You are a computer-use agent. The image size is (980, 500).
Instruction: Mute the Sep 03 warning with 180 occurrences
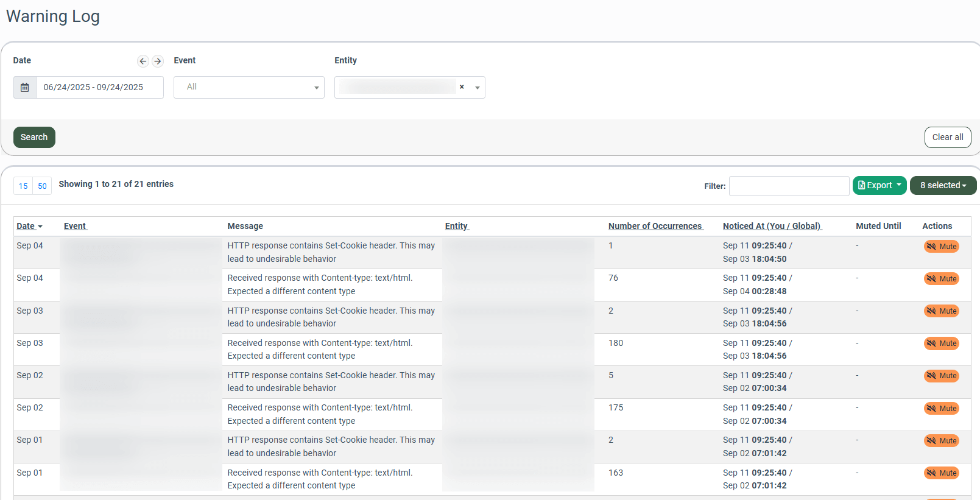941,343
